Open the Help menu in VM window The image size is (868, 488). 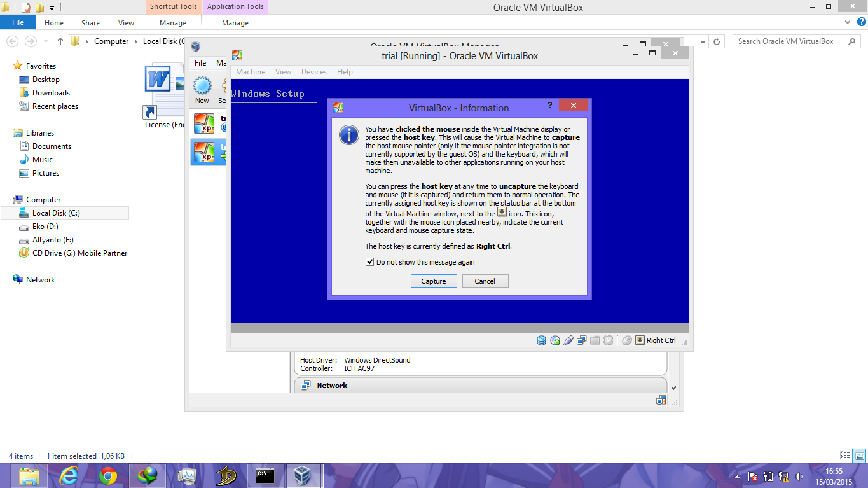pos(345,72)
